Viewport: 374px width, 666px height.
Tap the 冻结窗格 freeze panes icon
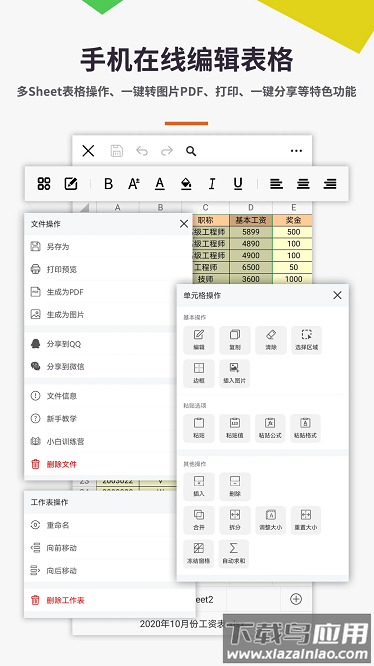[198, 554]
